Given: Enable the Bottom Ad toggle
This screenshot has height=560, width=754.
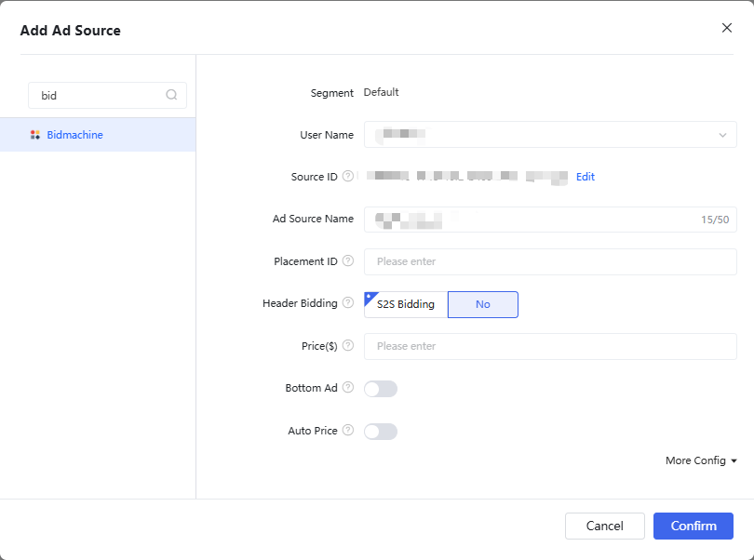Looking at the screenshot, I should pos(381,389).
